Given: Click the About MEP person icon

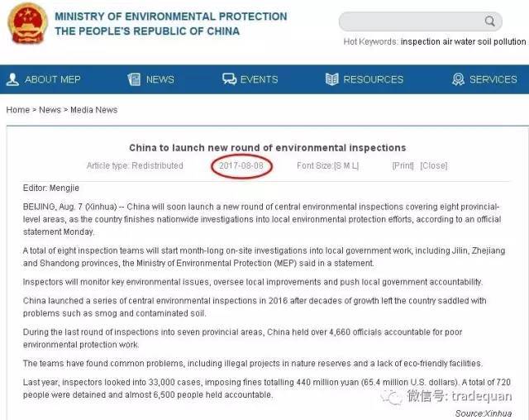Looking at the screenshot, I should (x=12, y=79).
